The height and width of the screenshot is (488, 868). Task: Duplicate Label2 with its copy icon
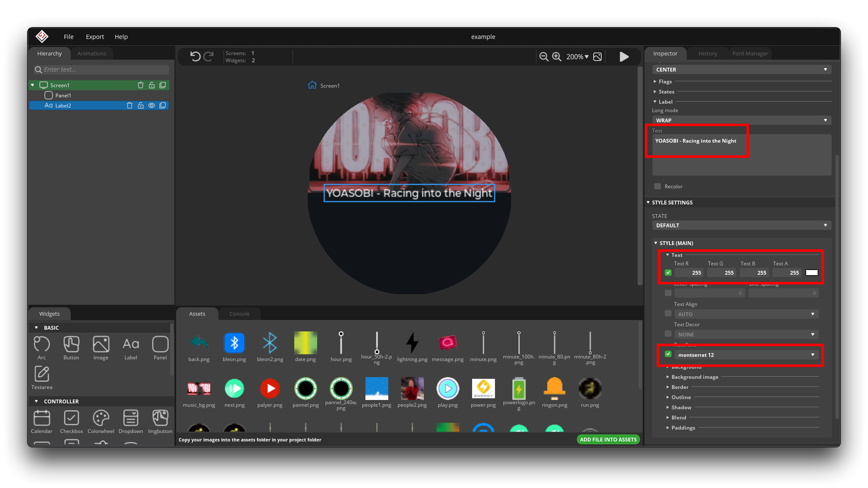point(163,105)
